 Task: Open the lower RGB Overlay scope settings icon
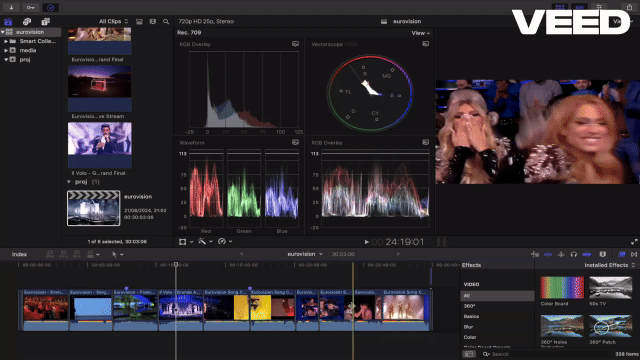click(x=425, y=142)
